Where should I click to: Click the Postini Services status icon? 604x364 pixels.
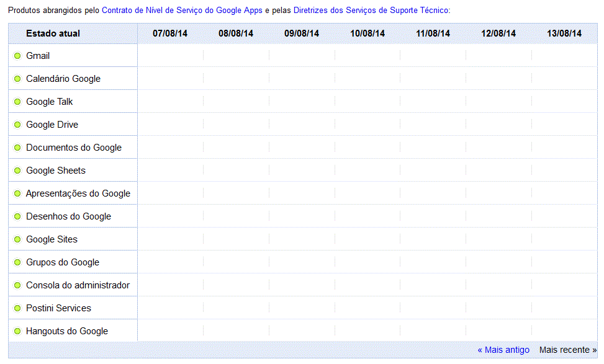[17, 308]
